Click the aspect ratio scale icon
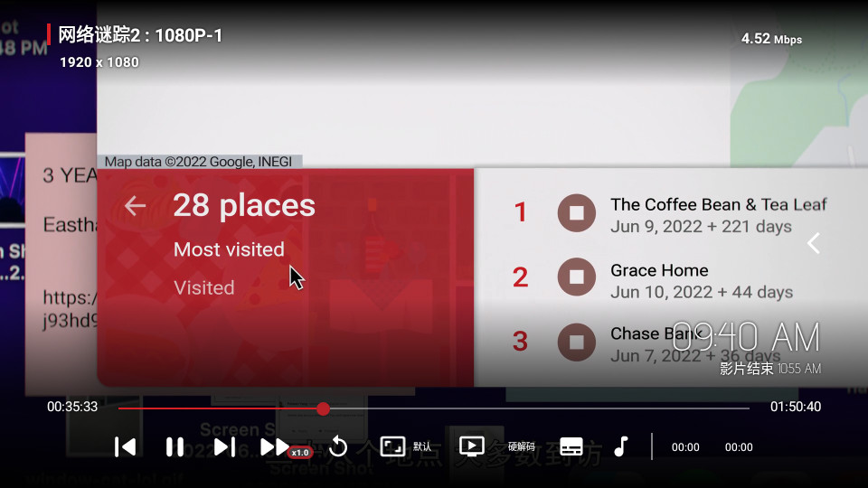 (x=392, y=446)
